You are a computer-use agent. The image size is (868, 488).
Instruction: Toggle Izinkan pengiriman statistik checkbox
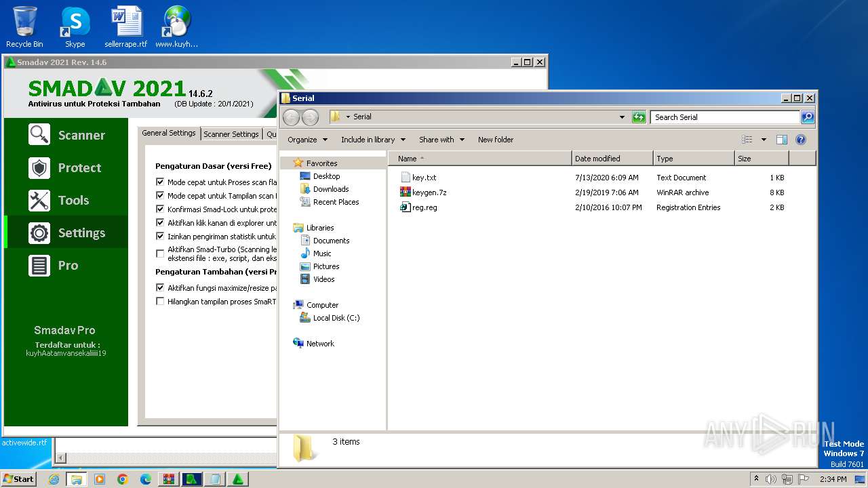coord(160,236)
